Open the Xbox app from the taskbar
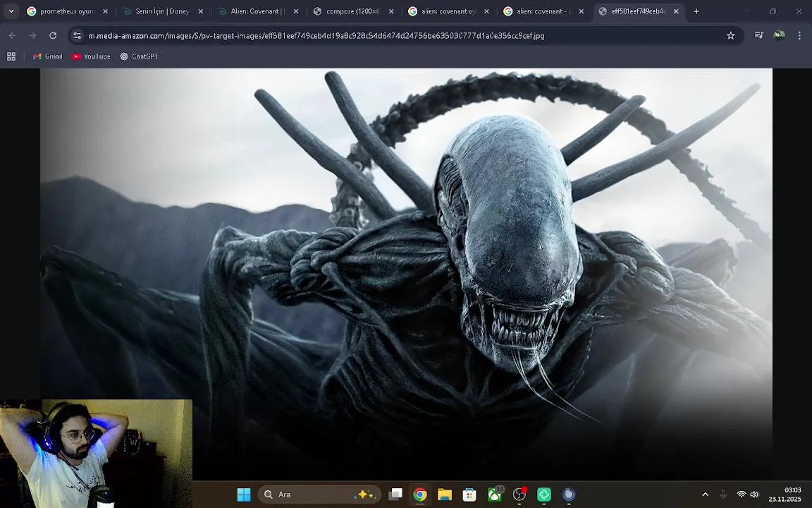The width and height of the screenshot is (812, 508). pos(495,495)
